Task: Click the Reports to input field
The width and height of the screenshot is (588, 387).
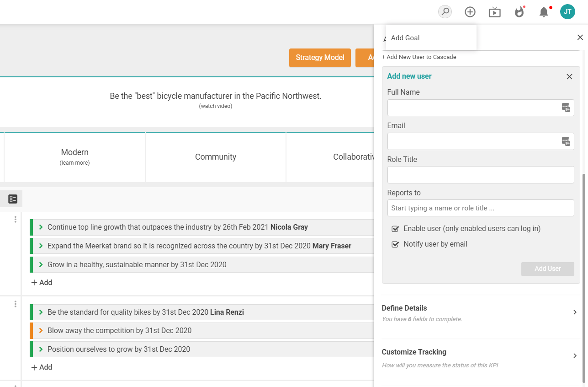Action: click(481, 208)
